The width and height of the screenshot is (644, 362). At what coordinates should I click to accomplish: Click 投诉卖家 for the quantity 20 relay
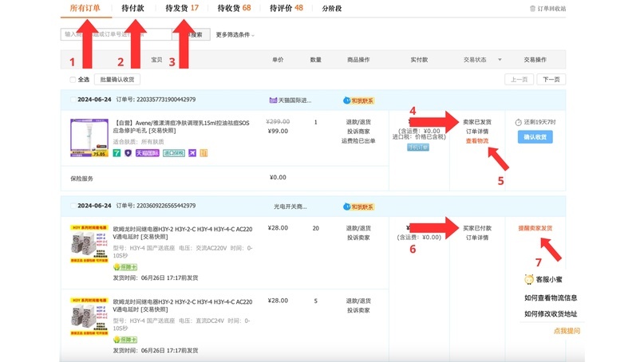(x=358, y=238)
